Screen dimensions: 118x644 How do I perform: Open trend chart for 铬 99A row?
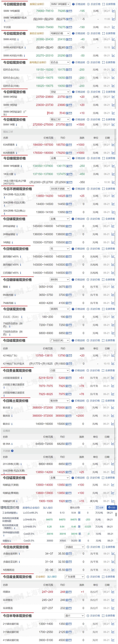113,444
